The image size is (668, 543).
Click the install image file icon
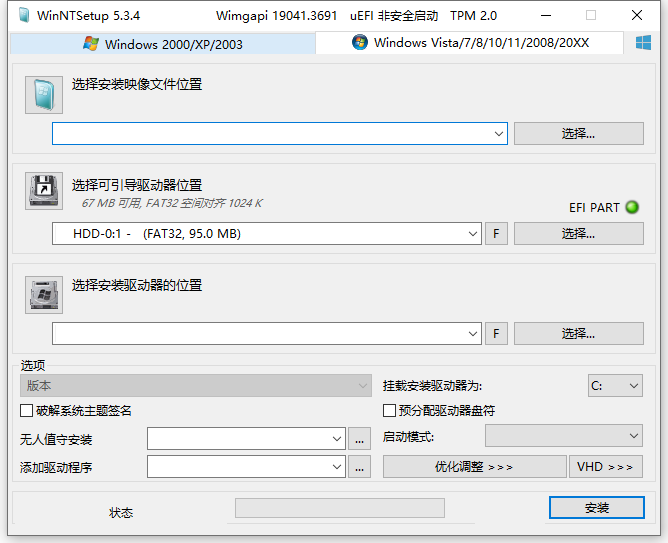(x=43, y=95)
